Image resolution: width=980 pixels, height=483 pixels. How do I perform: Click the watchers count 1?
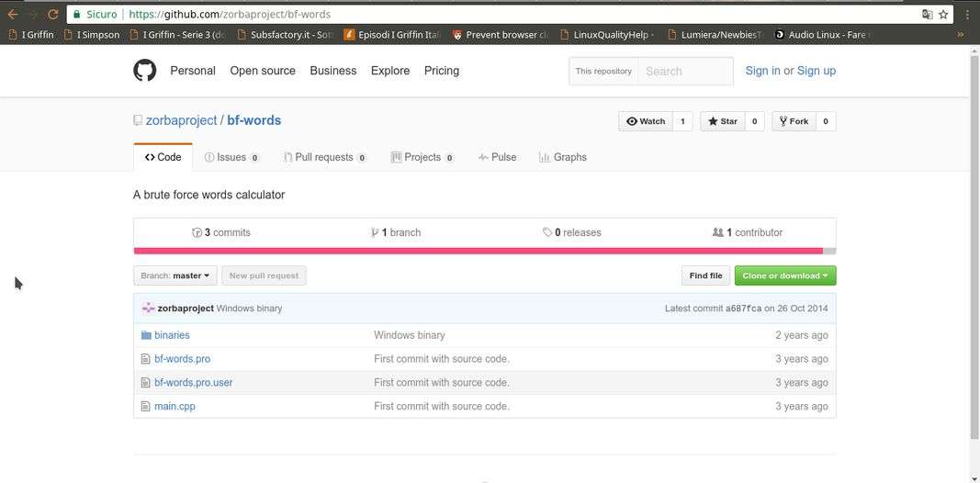682,121
